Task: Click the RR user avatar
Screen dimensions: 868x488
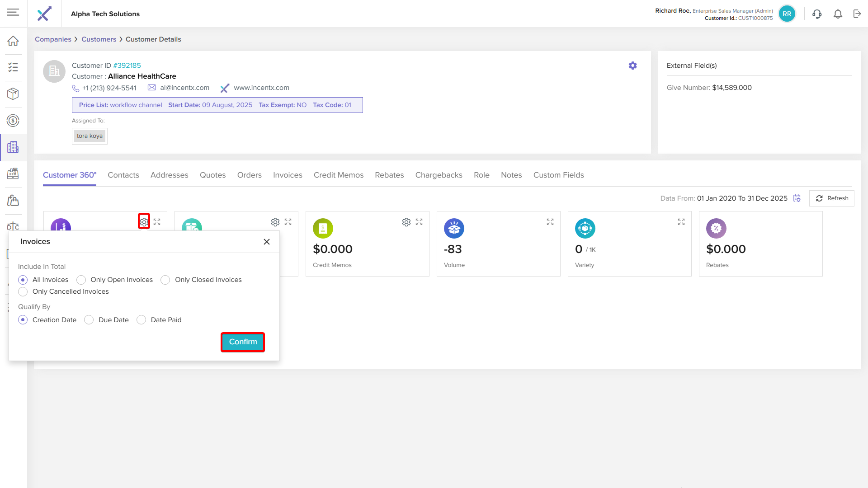Action: point(787,14)
